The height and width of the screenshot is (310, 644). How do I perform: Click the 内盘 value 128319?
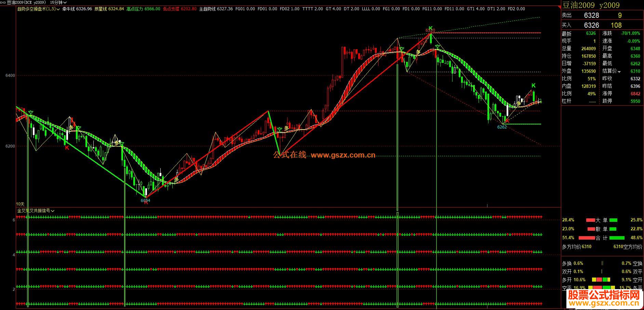pos(588,86)
